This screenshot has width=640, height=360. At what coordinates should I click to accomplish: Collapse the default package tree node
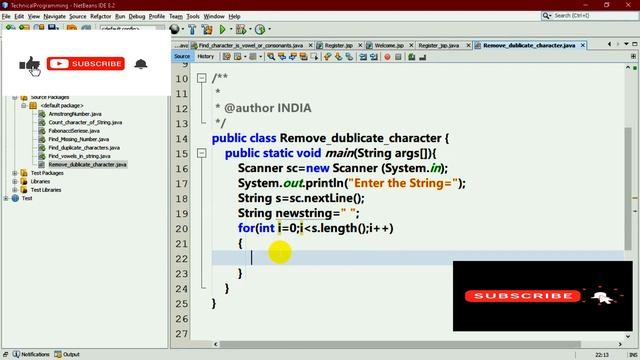pyautogui.click(x=23, y=105)
